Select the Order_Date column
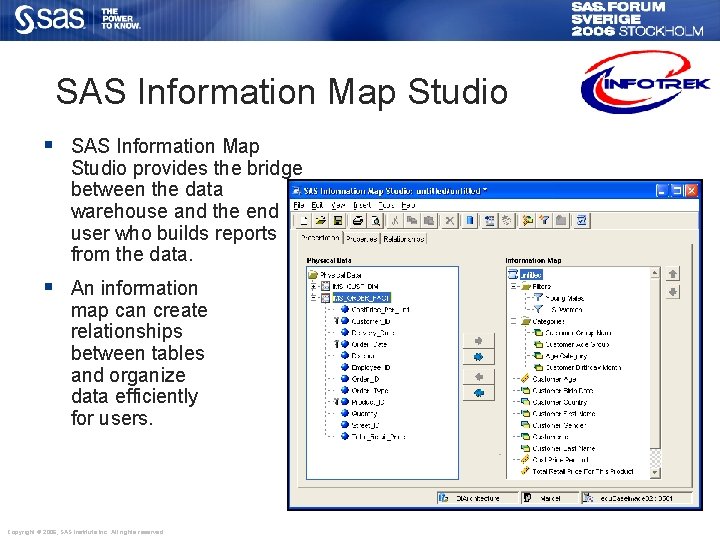Screen dimensions: 720x540 [364, 344]
